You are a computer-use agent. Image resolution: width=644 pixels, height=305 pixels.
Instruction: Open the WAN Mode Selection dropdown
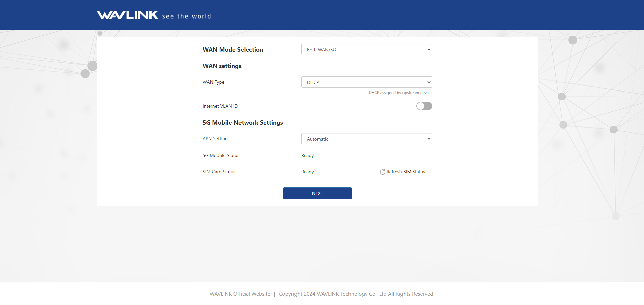point(366,49)
